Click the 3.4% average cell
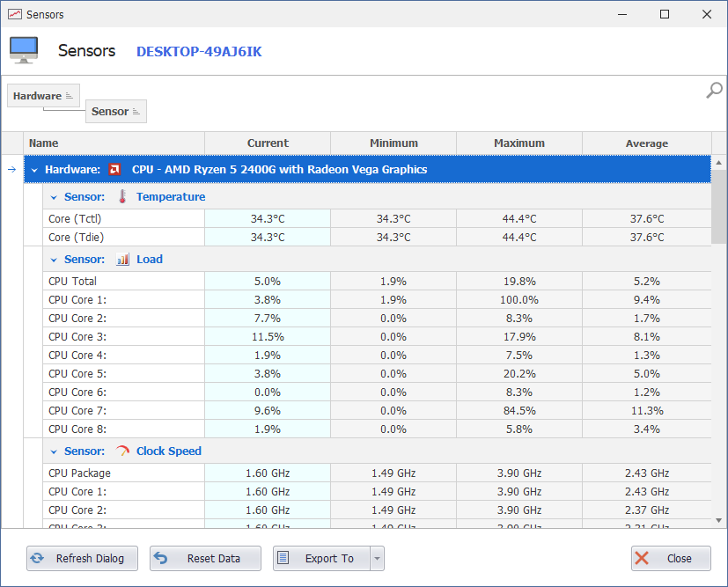Viewport: 728px width, 587px height. tap(647, 429)
